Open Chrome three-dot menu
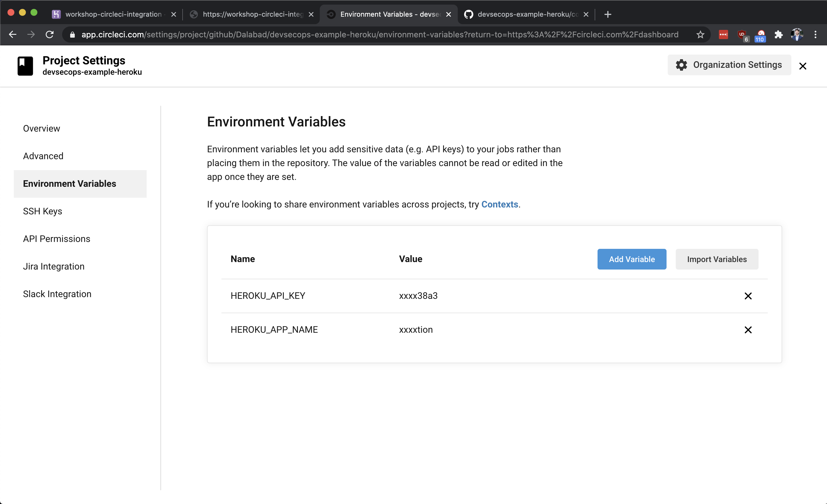 pyautogui.click(x=815, y=34)
